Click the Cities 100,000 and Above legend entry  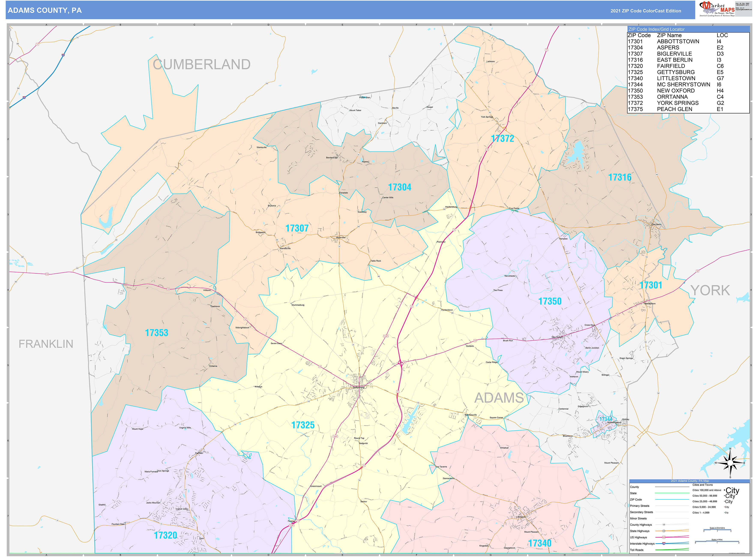point(716,490)
